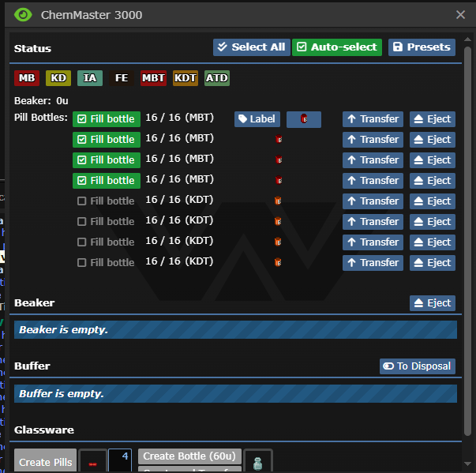Eject the beaker in the Beaker section
Viewport: 476px width, 473px height.
[x=432, y=303]
